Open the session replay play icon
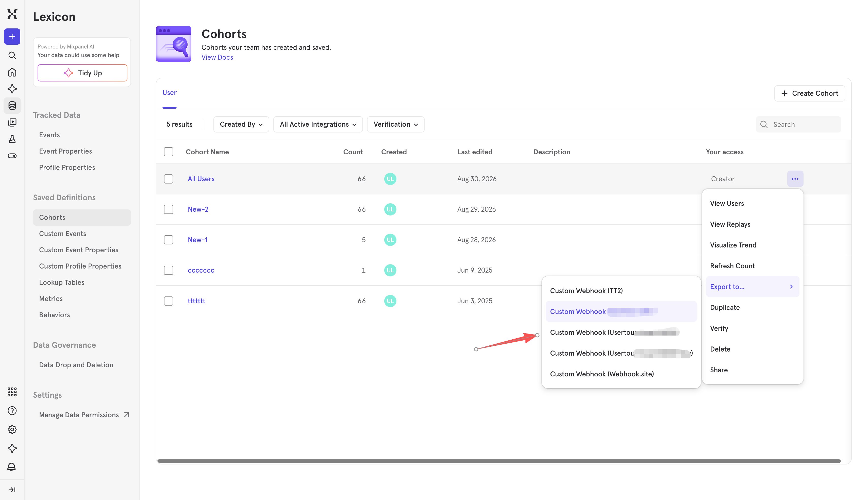This screenshot has width=868, height=500. click(x=12, y=122)
